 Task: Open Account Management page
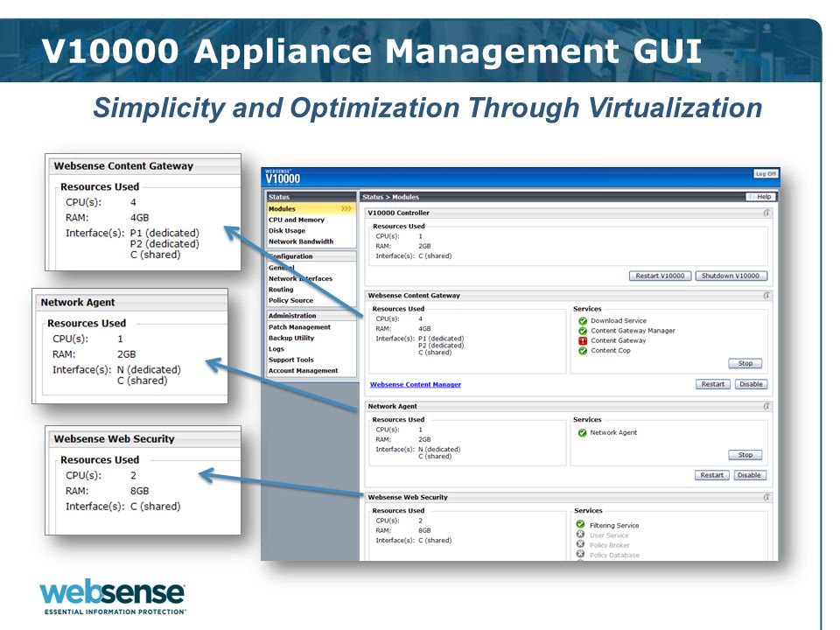point(304,371)
